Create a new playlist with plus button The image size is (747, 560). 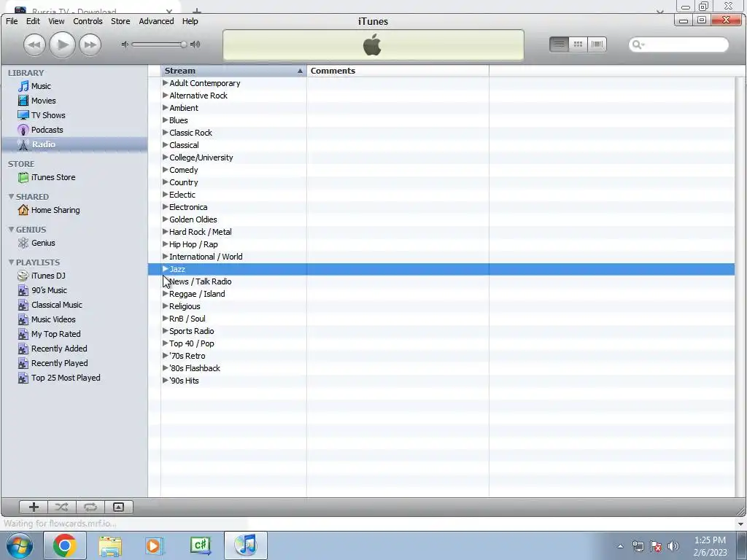pyautogui.click(x=34, y=507)
